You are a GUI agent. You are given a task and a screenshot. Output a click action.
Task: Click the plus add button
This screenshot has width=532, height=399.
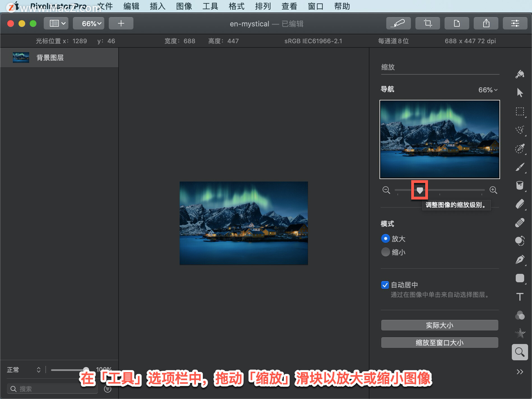pos(121,23)
